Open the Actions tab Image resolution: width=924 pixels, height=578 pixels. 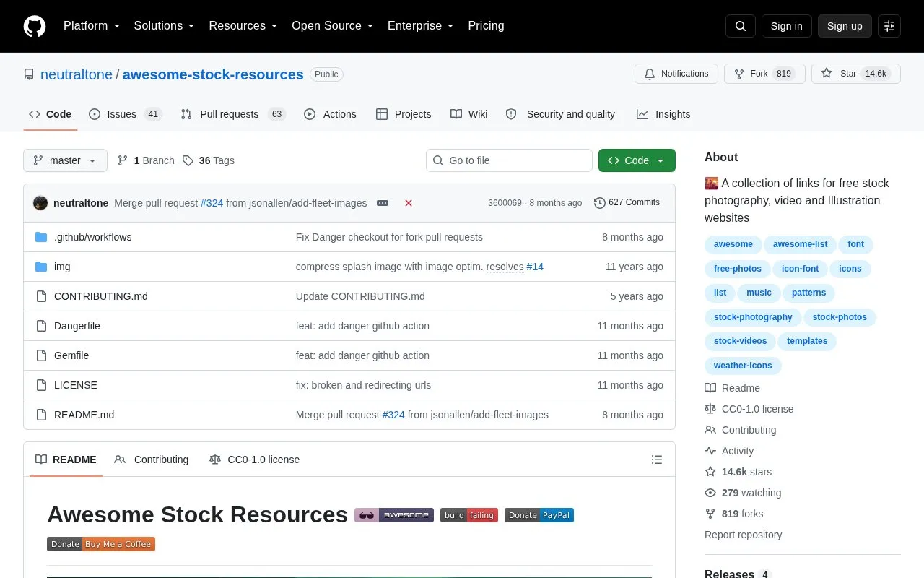(x=330, y=114)
